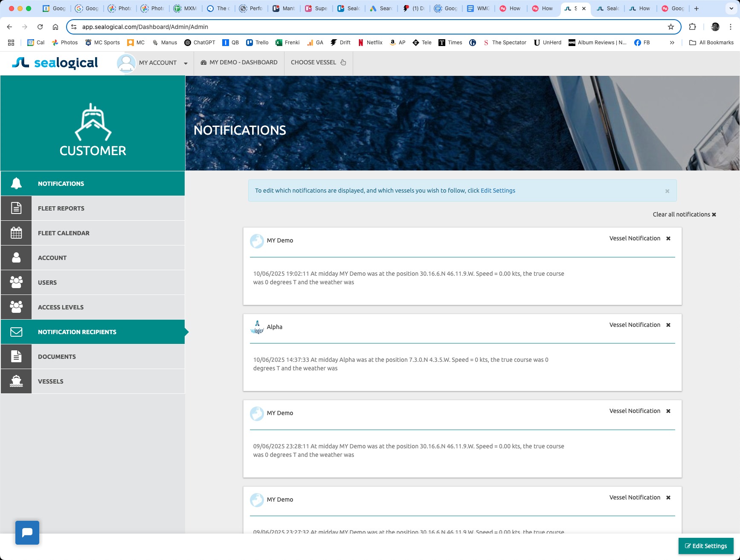Dismiss the Alpha vessel notification
The image size is (740, 560).
point(668,325)
